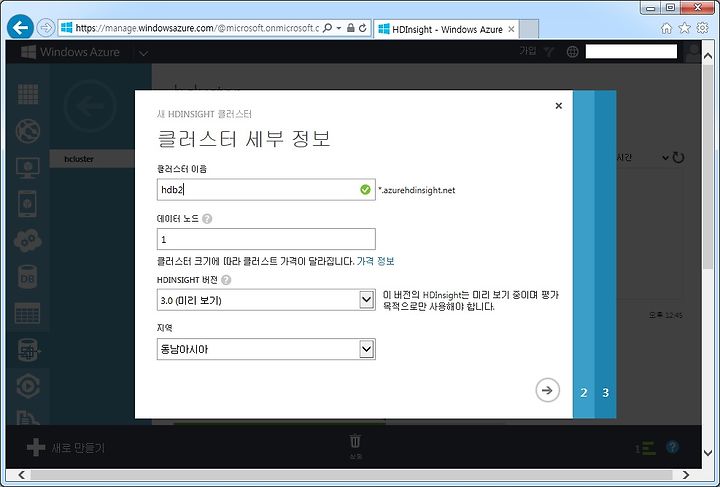The image size is (720, 487).
Task: Switch to the HDInsight - Windows Azure tab
Action: point(446,29)
